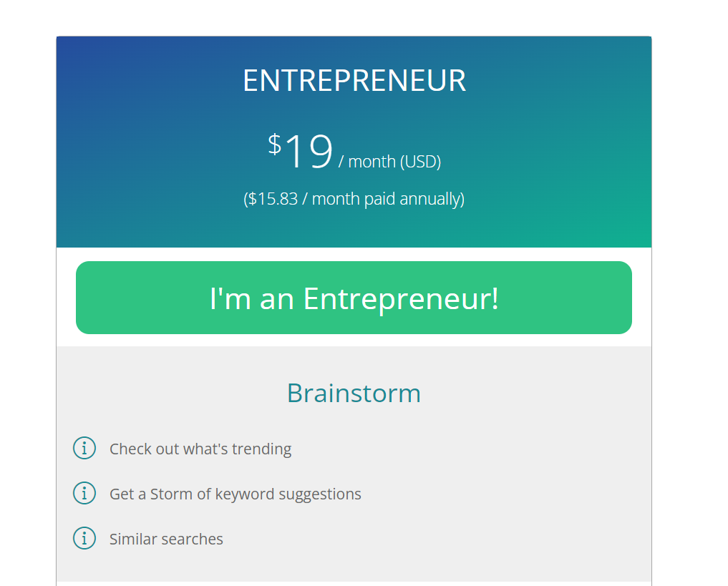The width and height of the screenshot is (728, 586).
Task: Click the "/ month (USD)" label
Action: coord(389,162)
